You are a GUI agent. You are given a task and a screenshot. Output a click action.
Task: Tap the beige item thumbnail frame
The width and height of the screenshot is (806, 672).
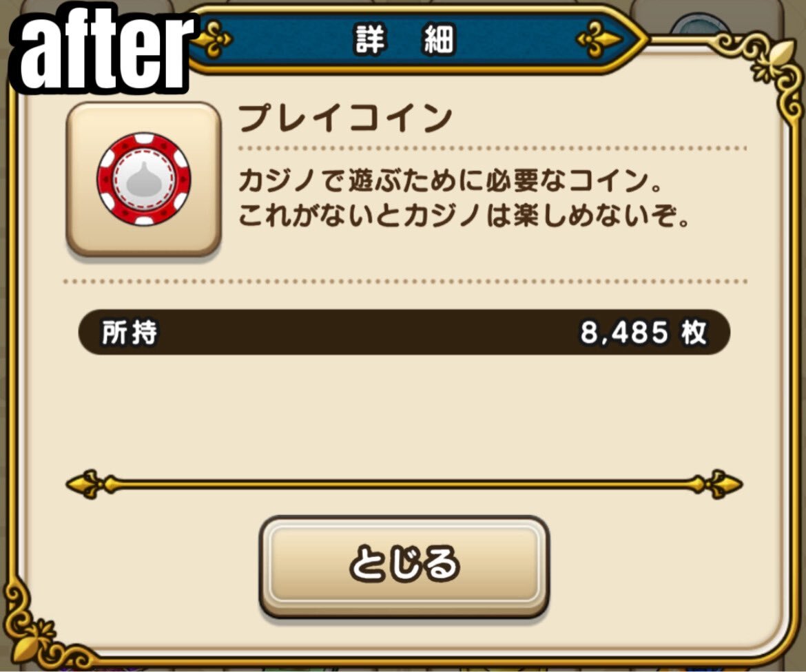pyautogui.click(x=143, y=179)
